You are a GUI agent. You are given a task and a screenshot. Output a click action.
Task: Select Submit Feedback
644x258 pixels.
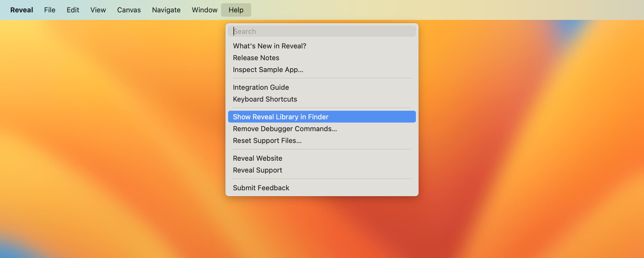322,188
